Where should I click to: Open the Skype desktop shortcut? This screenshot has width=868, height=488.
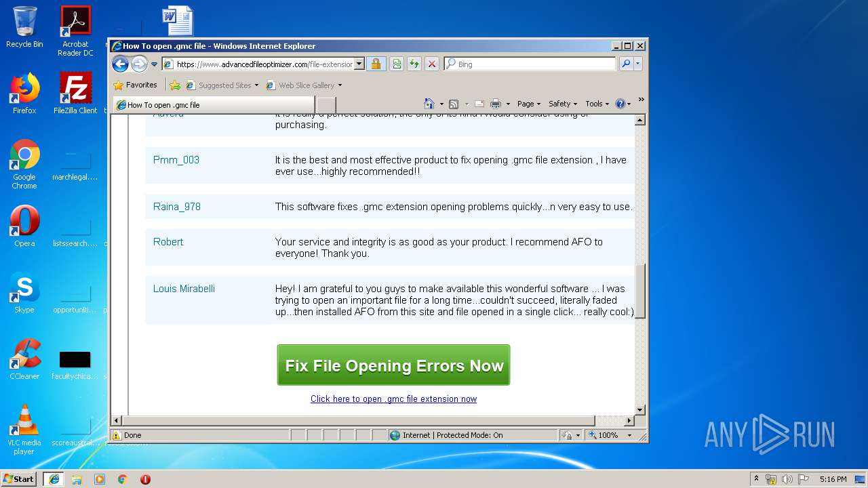[x=24, y=293]
